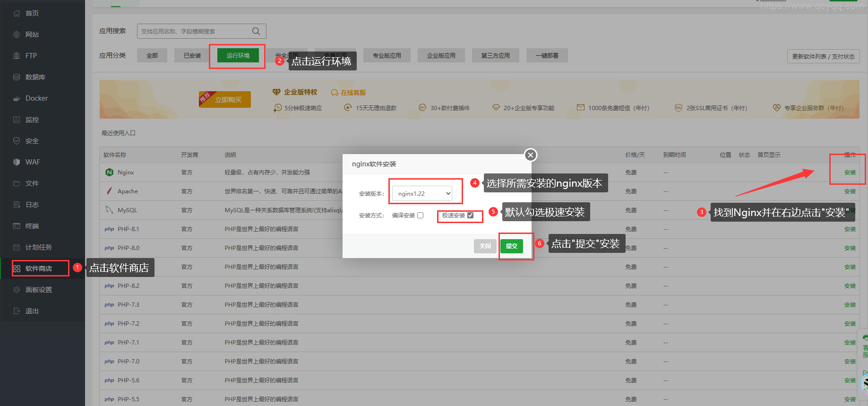Open the 第三方应用 category tab
Image resolution: width=868 pixels, height=406 pixels.
point(495,55)
